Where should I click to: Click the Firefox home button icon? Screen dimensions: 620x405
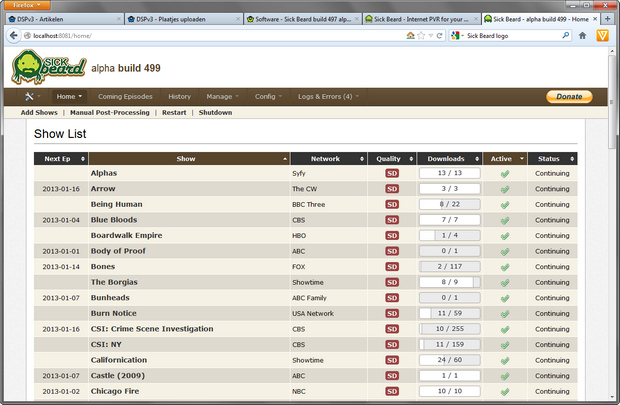(x=582, y=36)
